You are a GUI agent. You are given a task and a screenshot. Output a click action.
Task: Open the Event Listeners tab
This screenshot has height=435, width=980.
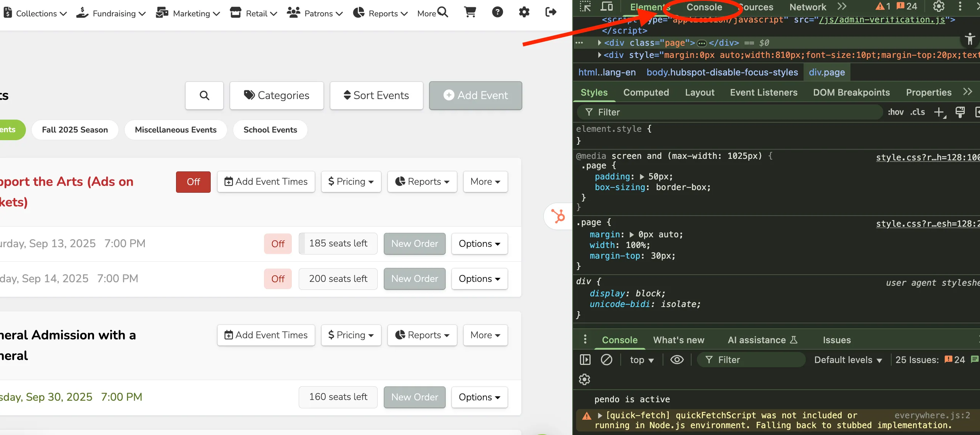764,93
